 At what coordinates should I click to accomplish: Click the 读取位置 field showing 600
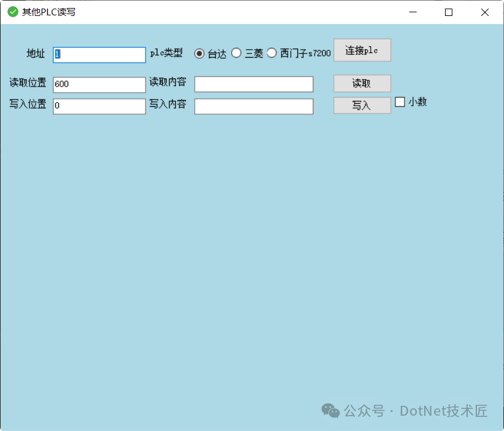click(100, 85)
